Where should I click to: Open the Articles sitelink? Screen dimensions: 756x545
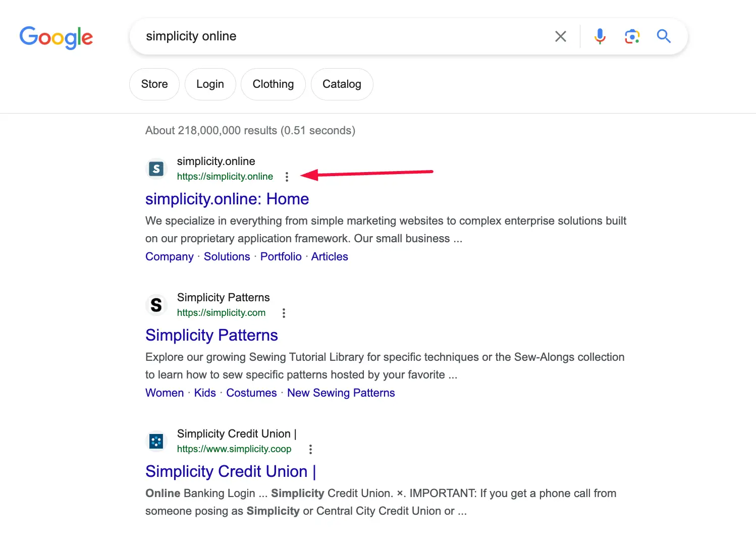click(x=330, y=256)
